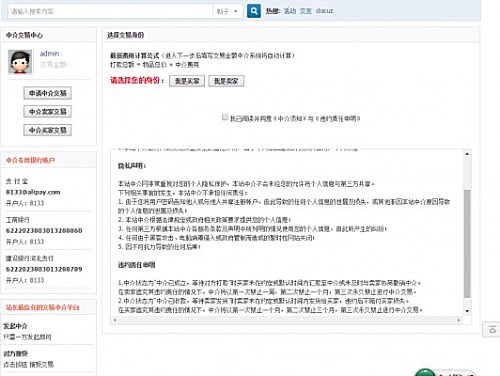Click the hot search link discuz
This screenshot has width=500, height=376.
tap(324, 11)
